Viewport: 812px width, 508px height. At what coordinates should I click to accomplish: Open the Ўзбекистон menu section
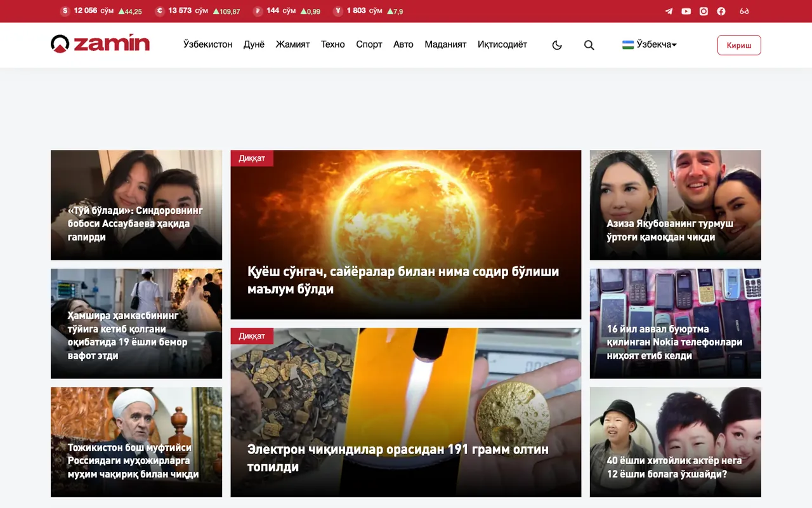[x=208, y=44]
